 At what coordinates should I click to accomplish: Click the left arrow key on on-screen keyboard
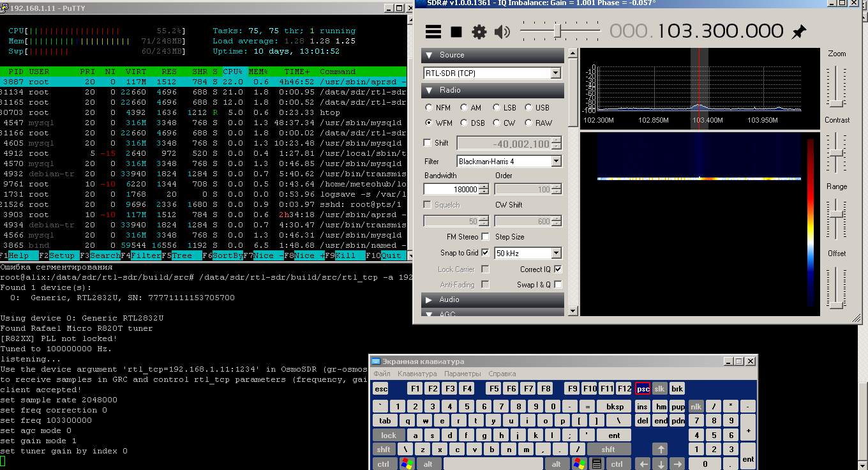click(x=644, y=464)
